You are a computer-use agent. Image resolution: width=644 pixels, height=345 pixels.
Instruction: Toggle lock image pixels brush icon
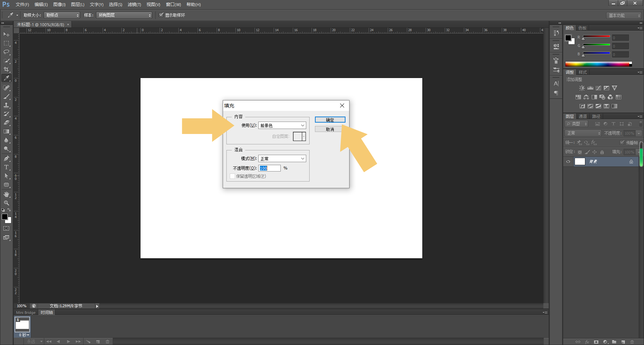click(x=587, y=152)
